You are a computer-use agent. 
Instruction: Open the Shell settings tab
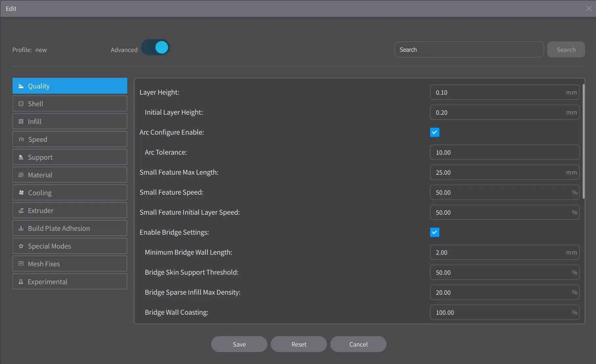click(x=70, y=104)
